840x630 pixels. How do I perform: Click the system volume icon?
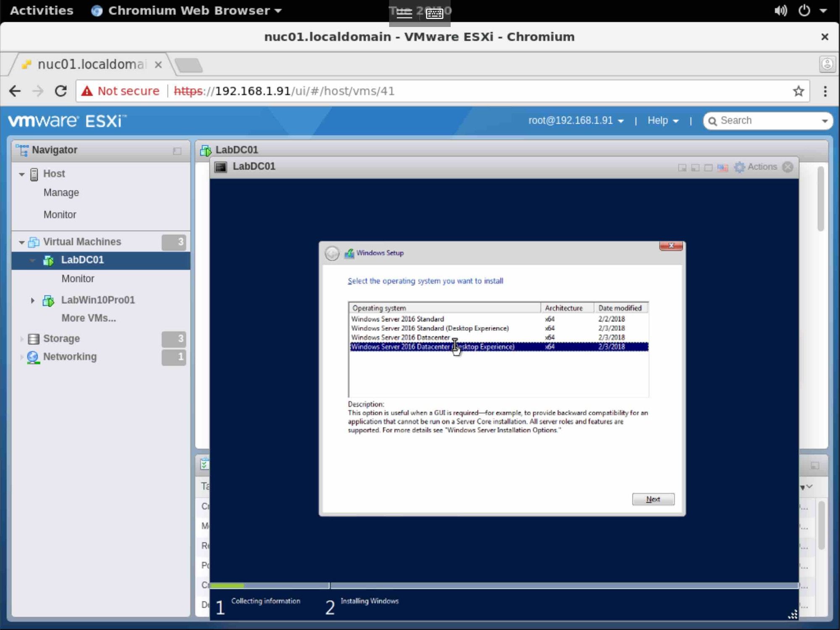click(x=781, y=11)
